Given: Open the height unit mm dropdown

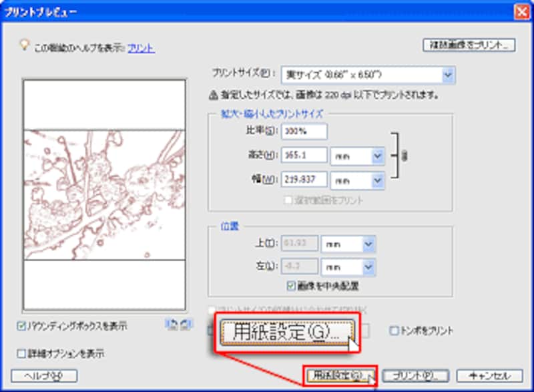Looking at the screenshot, I should (x=378, y=156).
